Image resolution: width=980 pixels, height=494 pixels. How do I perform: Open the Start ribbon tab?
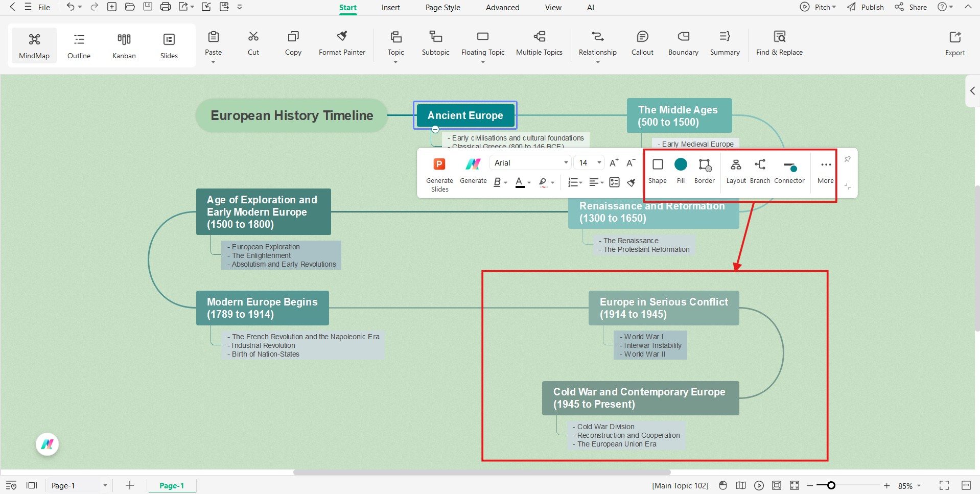[x=348, y=7]
